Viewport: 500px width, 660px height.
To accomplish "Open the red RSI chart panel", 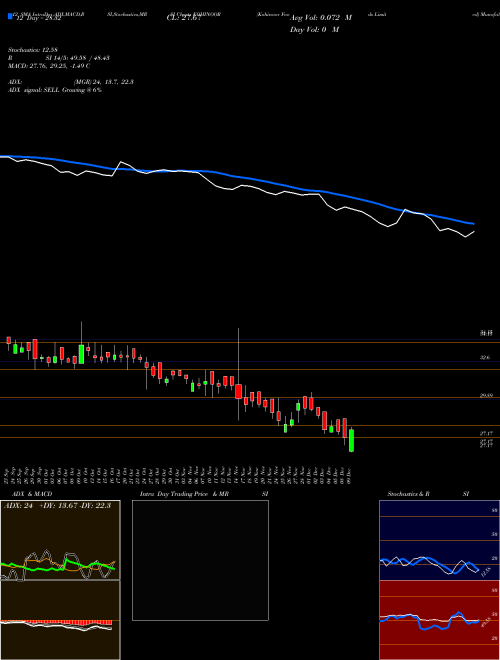I will pyautogui.click(x=439, y=620).
